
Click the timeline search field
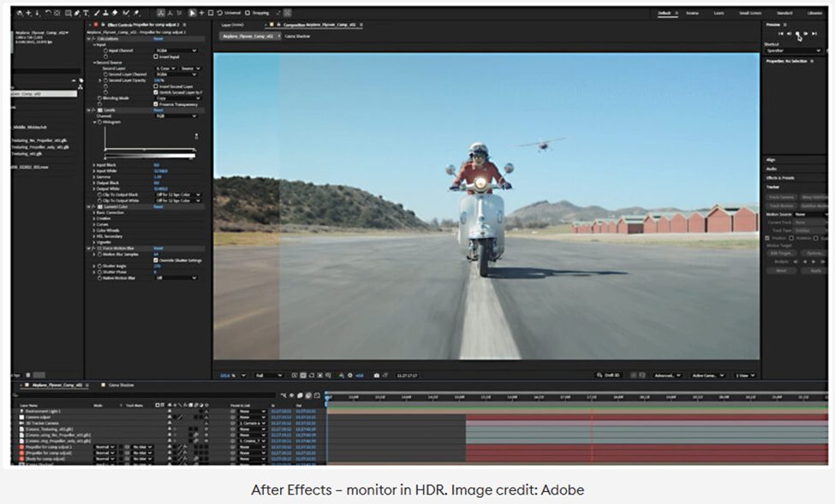[144, 395]
